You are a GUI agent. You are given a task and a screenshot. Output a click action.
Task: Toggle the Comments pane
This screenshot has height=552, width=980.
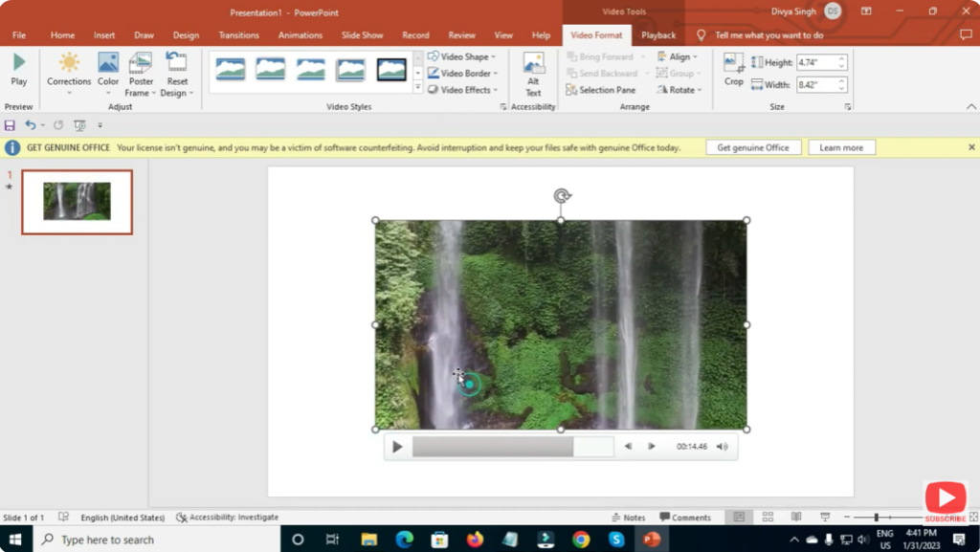point(685,517)
